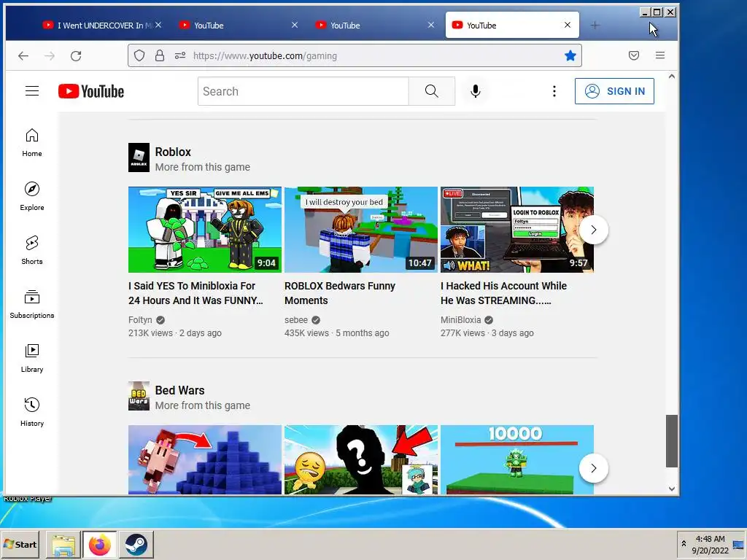747x560 pixels.
Task: Close the second YouTube tab
Action: click(x=295, y=25)
